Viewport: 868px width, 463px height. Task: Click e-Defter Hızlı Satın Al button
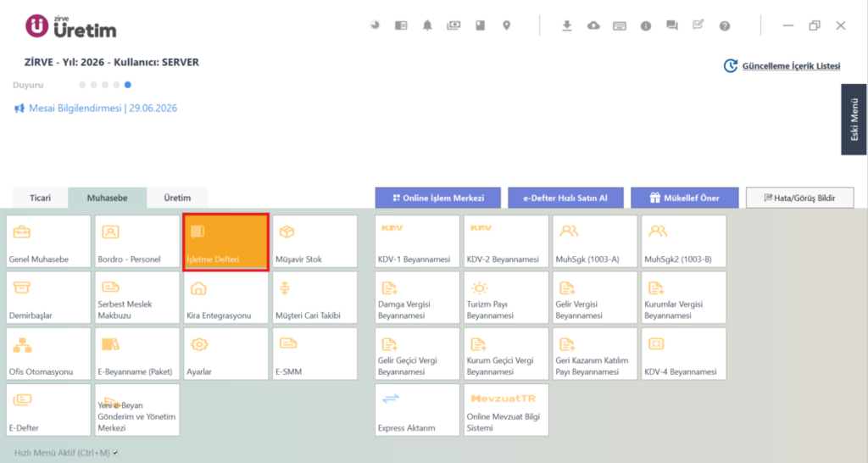coord(565,198)
